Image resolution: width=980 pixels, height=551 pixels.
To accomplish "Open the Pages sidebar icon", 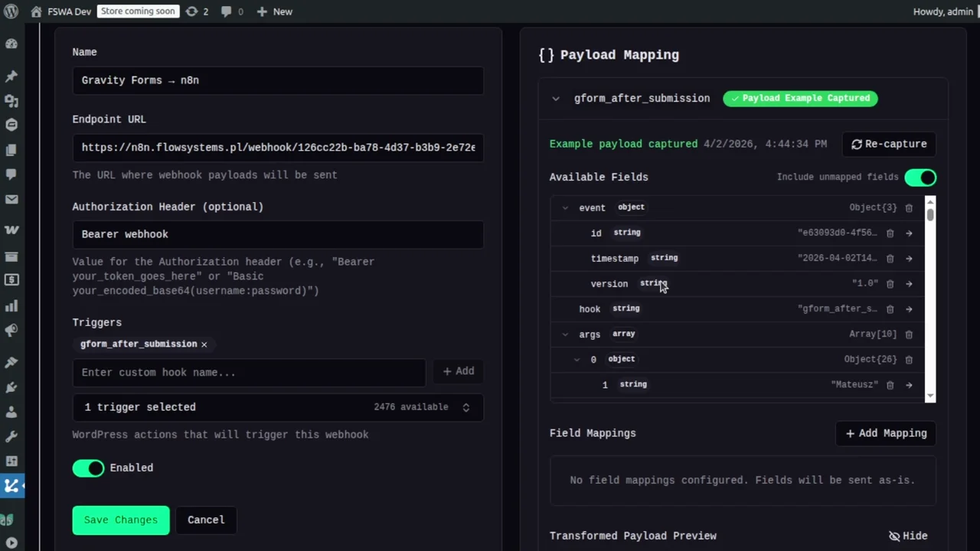I will pyautogui.click(x=11, y=150).
